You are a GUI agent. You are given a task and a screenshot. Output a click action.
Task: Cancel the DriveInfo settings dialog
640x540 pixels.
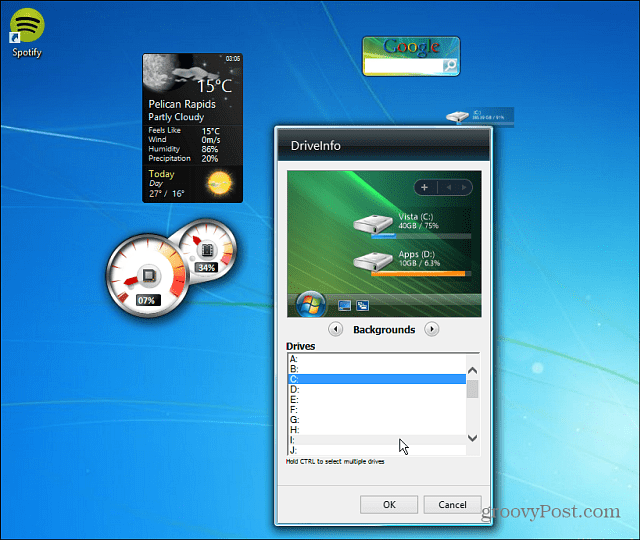click(452, 504)
